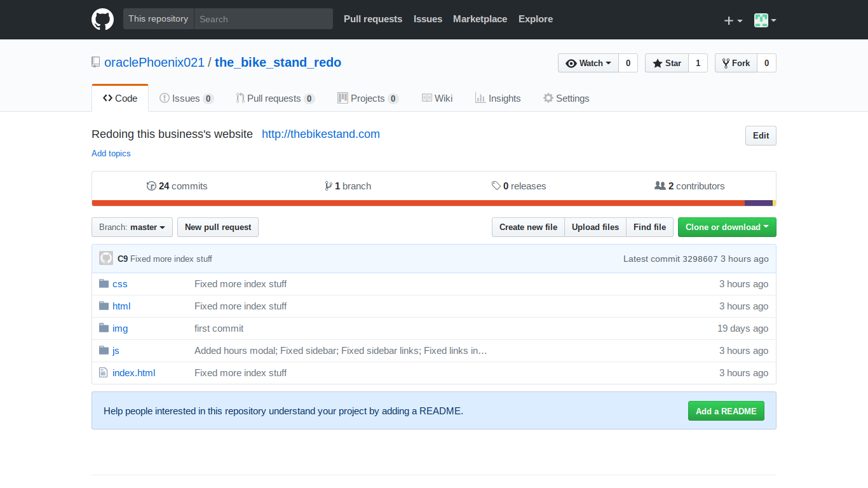Open the Watch dropdown button
Screen dimensions: 868x488
(588, 63)
